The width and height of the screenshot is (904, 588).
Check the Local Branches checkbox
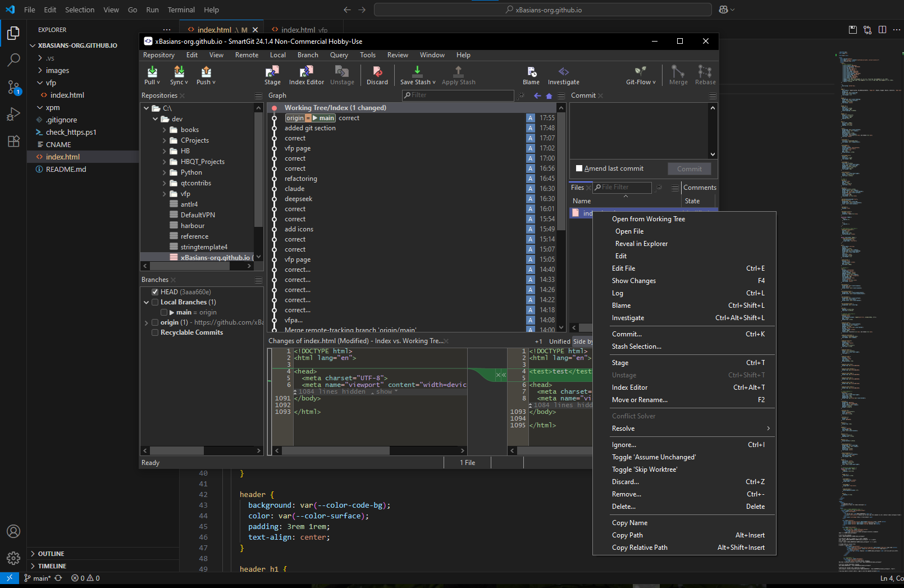point(155,302)
